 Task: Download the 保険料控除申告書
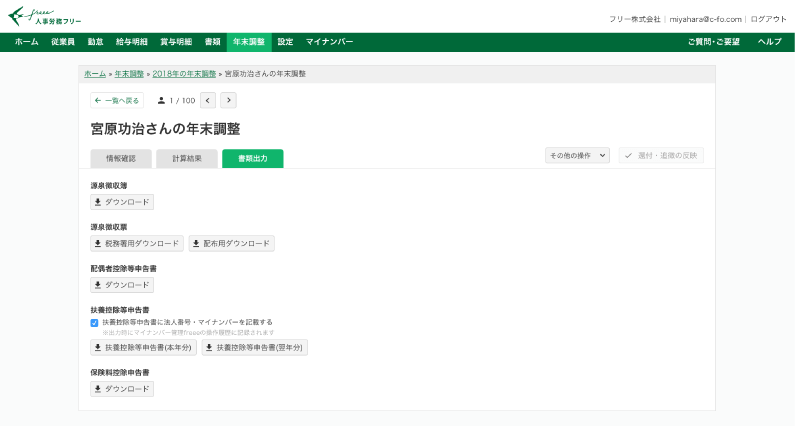[122, 389]
